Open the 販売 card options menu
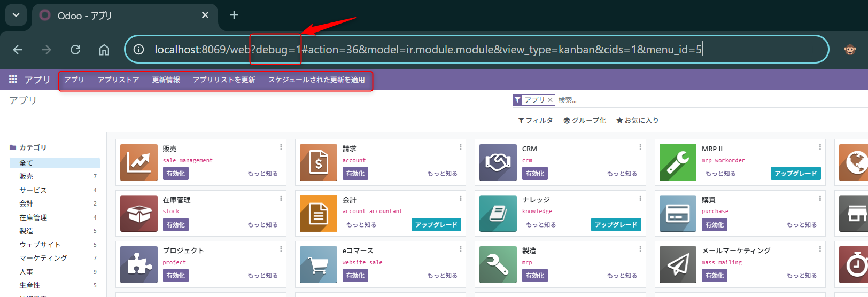The image size is (868, 297). [x=281, y=147]
